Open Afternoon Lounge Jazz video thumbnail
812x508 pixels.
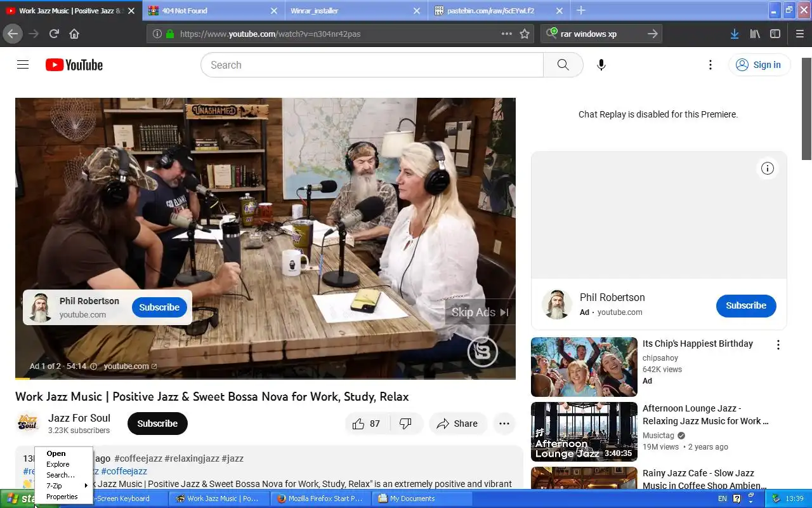click(x=584, y=432)
